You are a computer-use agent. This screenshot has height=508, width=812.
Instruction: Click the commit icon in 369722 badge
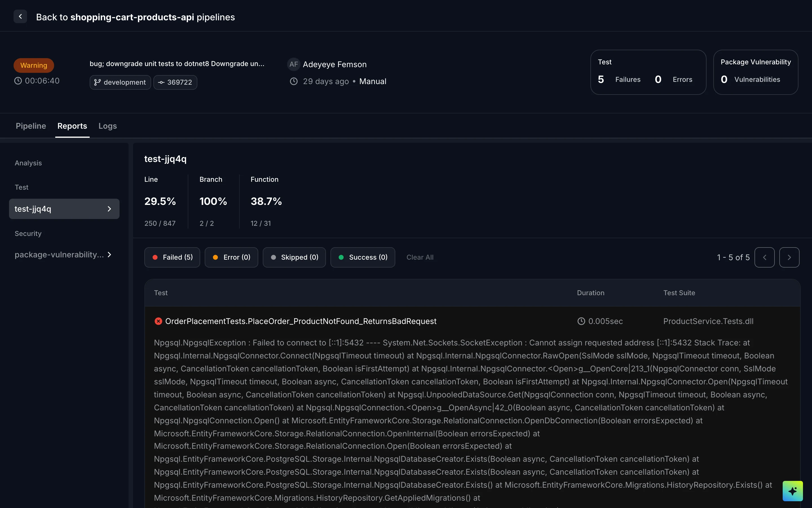[161, 82]
